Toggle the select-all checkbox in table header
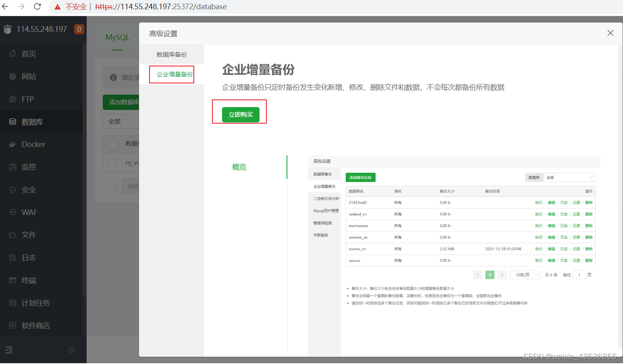Screen dimensions: 623x364 point(112,144)
